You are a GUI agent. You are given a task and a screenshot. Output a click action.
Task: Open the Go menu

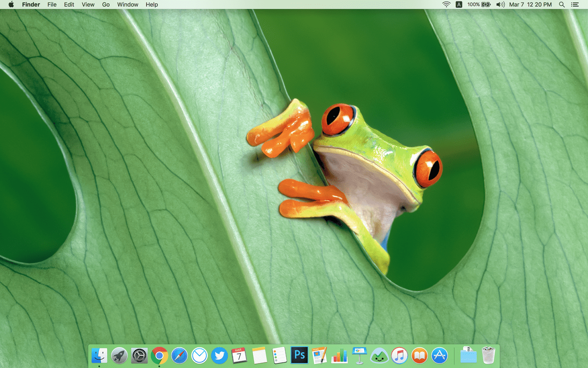tap(106, 4)
